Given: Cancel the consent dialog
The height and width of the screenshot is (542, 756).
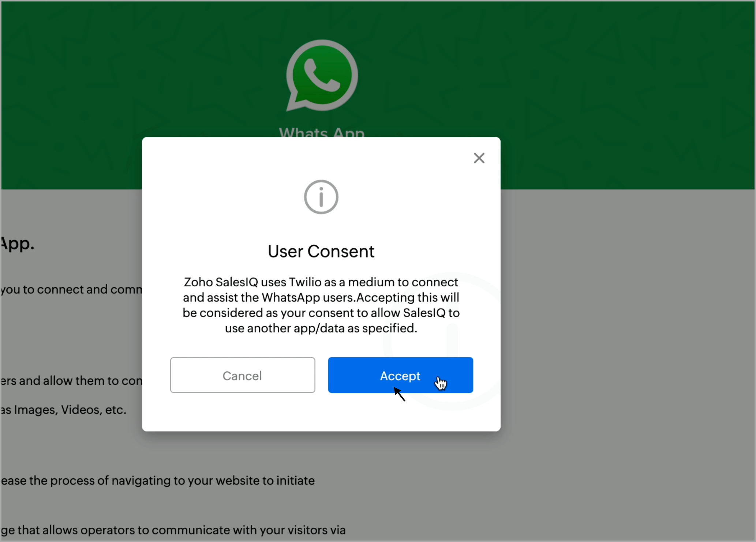Looking at the screenshot, I should (x=242, y=375).
